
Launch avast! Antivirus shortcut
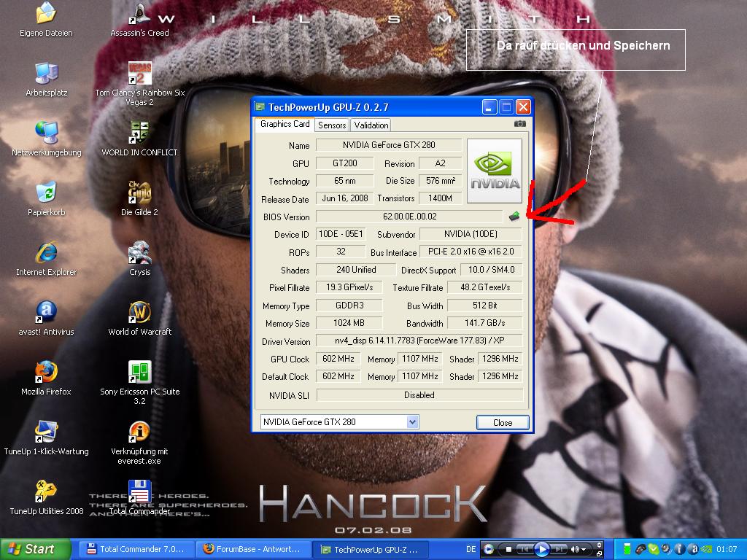point(46,318)
